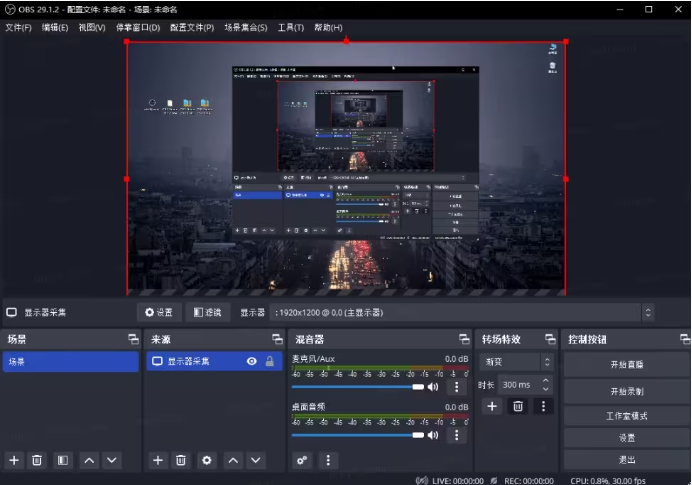Click display capture monitor icon in source row
This screenshot has width=692, height=485.
click(x=157, y=361)
